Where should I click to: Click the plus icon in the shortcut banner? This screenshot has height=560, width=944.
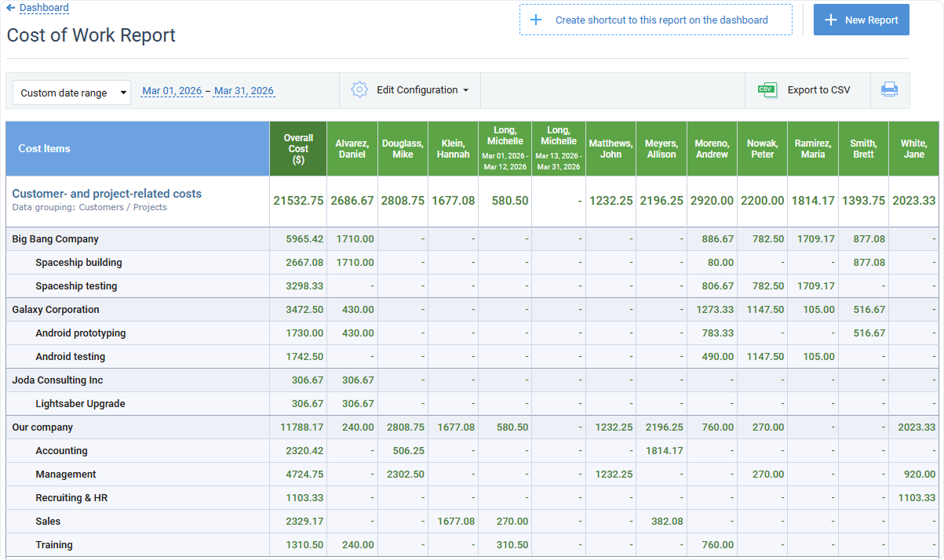pyautogui.click(x=536, y=20)
